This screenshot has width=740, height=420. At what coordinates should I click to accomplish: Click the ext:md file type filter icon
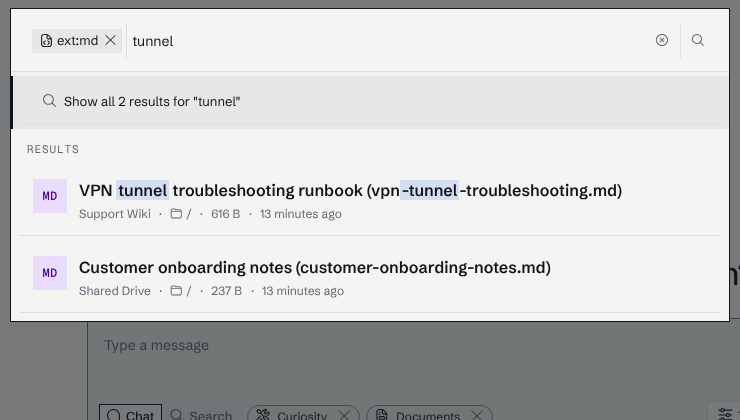(46, 41)
